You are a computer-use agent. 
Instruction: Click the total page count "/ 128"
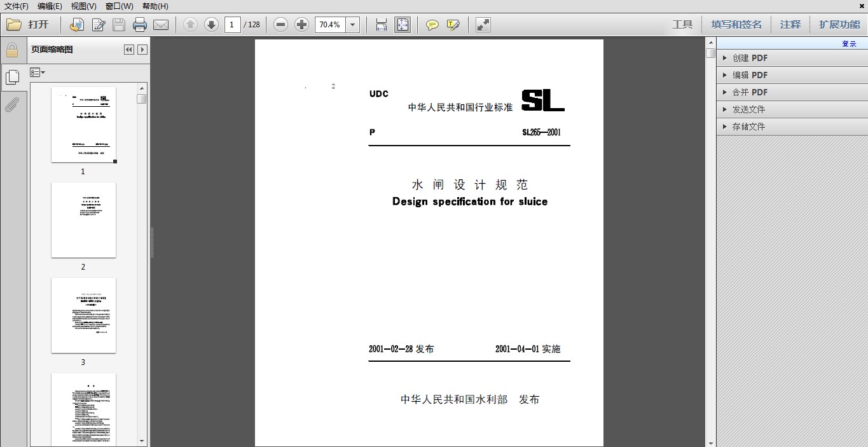[x=252, y=25]
